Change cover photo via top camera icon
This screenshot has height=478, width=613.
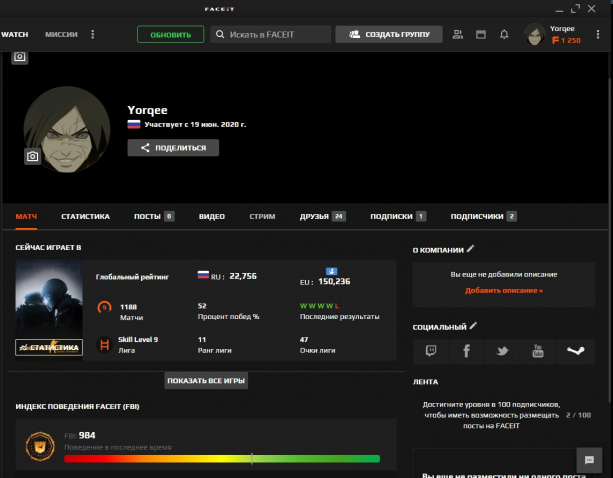tap(20, 58)
